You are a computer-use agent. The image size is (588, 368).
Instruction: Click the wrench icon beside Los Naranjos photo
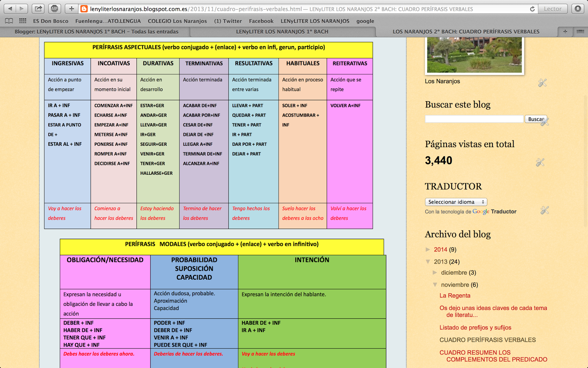pos(542,83)
